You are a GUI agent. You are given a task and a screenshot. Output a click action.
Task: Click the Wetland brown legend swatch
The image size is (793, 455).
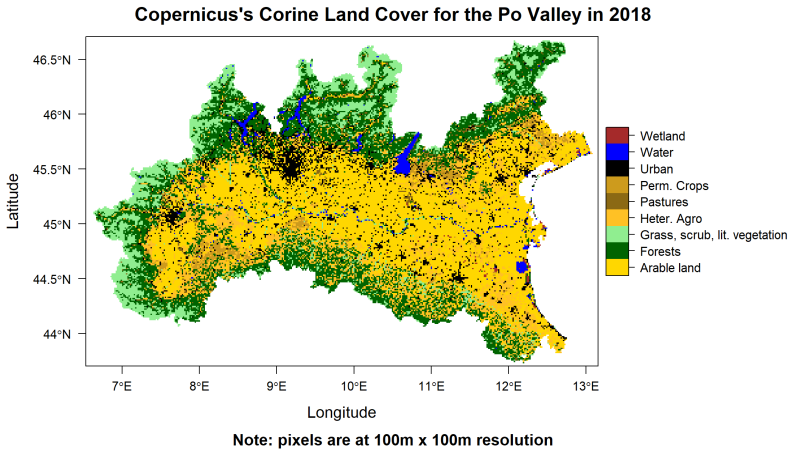(x=617, y=135)
